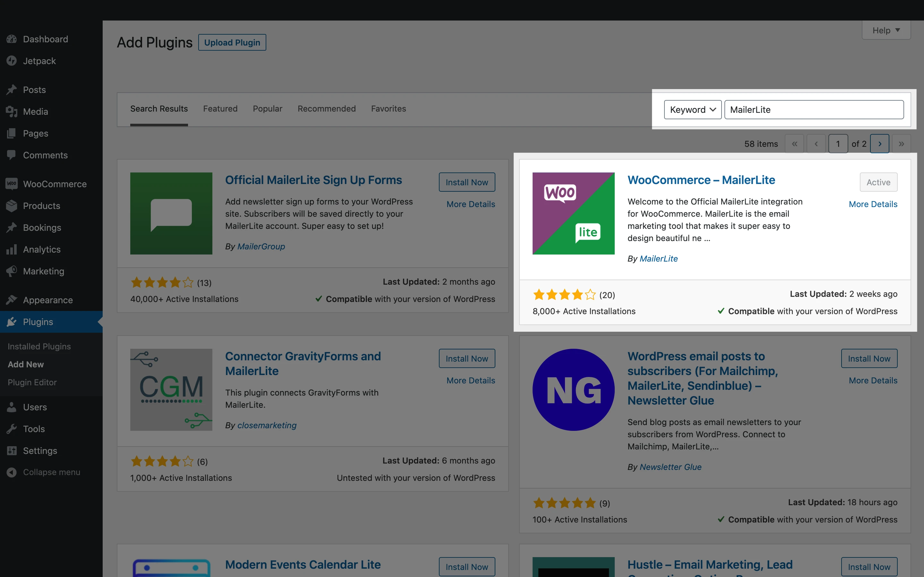The image size is (924, 577).
Task: Click the Appearance paintbrush icon
Action: click(x=12, y=300)
